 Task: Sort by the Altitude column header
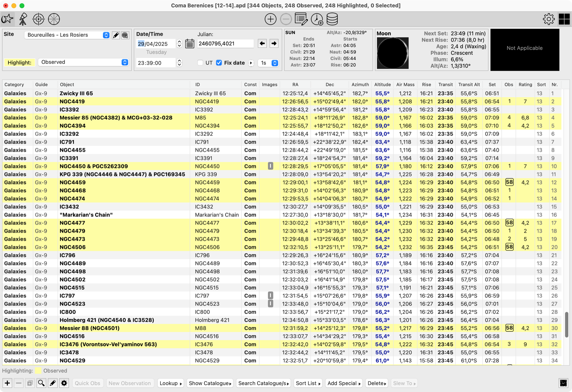(382, 85)
